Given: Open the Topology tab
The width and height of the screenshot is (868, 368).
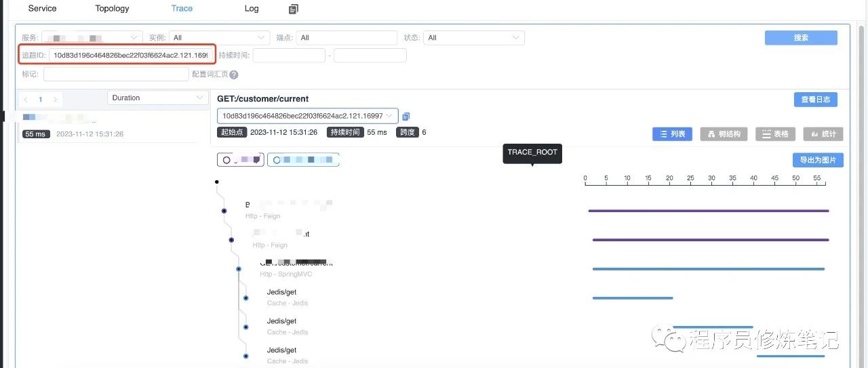Looking at the screenshot, I should coord(112,9).
